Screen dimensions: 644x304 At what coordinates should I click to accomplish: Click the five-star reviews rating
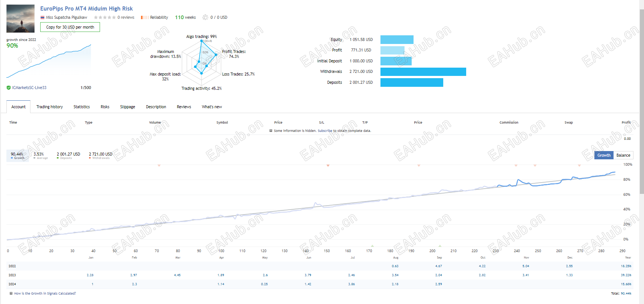105,17
